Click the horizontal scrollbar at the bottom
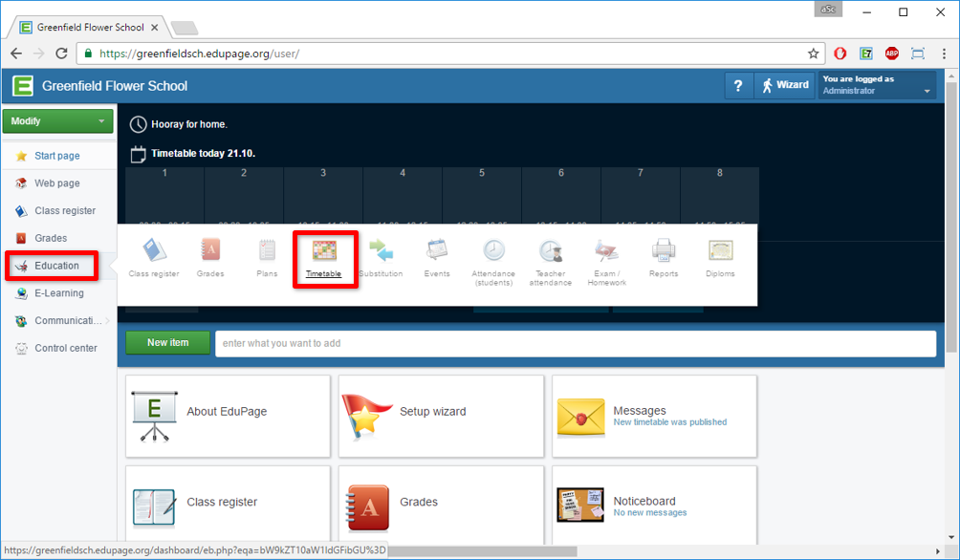 [481, 551]
